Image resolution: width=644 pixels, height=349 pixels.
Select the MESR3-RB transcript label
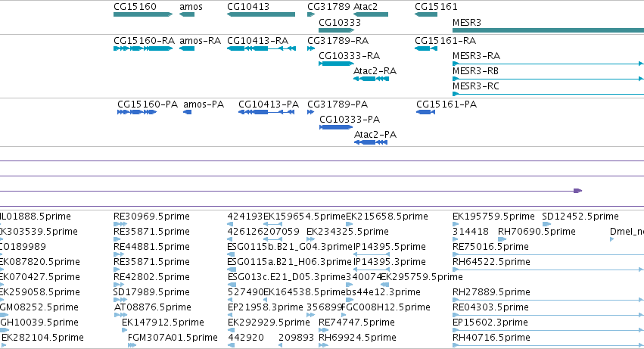click(x=475, y=71)
